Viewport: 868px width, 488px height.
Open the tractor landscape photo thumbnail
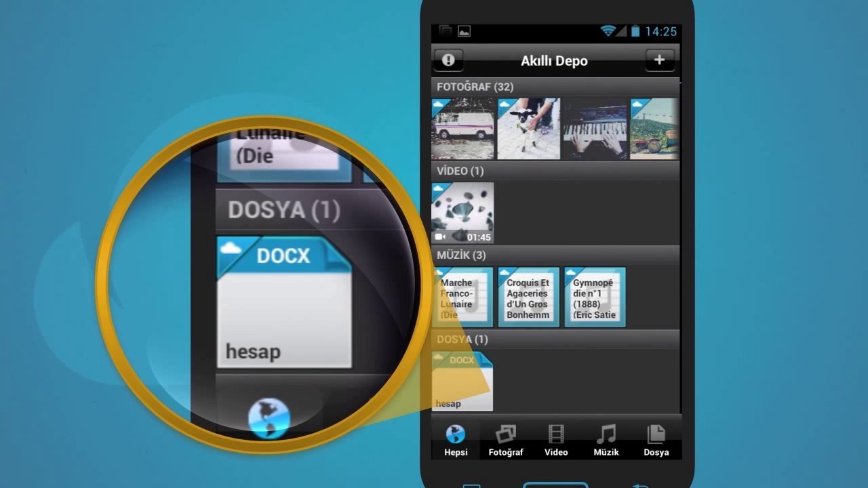coord(654,129)
